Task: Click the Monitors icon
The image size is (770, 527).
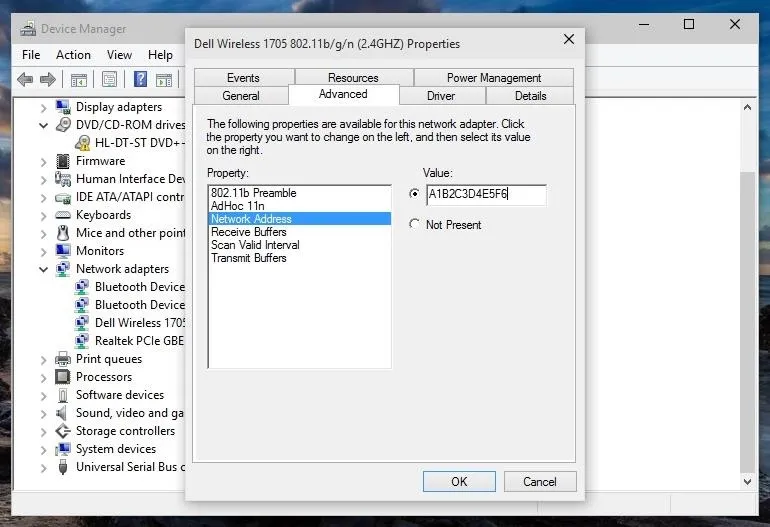Action: coord(63,251)
